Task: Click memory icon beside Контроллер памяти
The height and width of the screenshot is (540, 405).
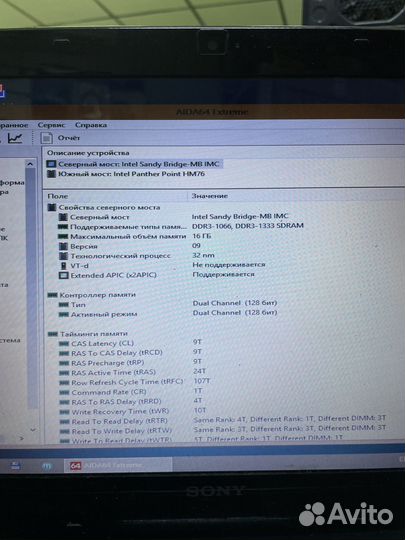Action: [52, 295]
